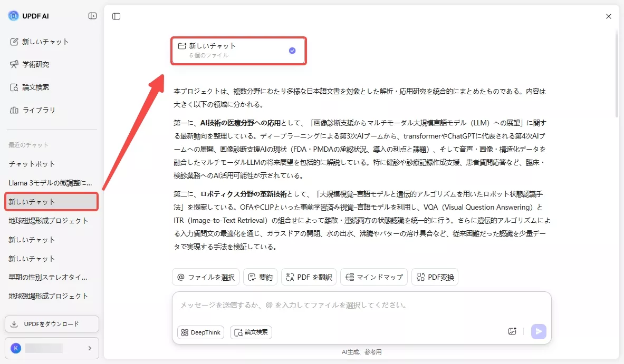The height and width of the screenshot is (364, 624).
Task: Select ファイルを選択 to attach files
Action: click(205, 277)
